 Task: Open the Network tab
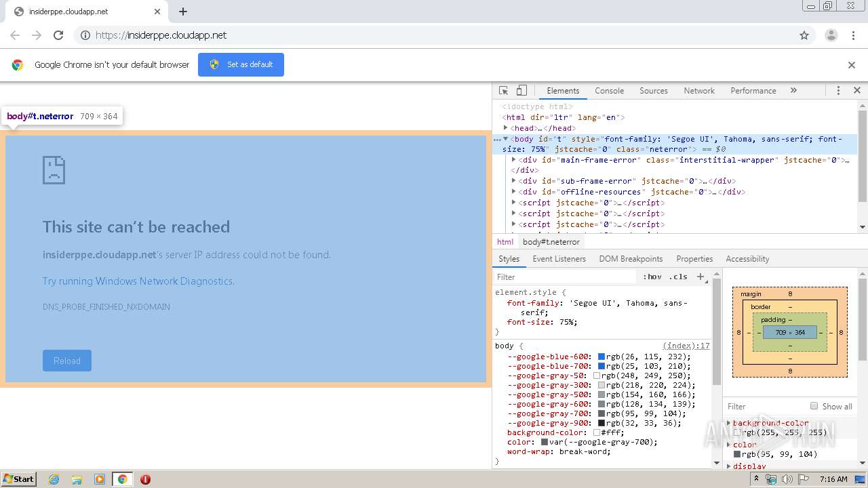coord(699,90)
